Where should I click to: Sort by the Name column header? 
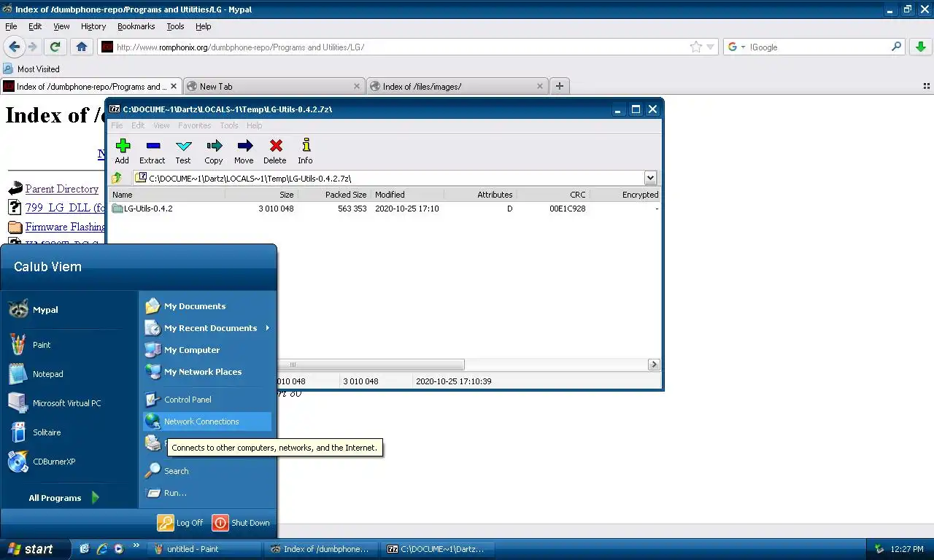pyautogui.click(x=167, y=195)
